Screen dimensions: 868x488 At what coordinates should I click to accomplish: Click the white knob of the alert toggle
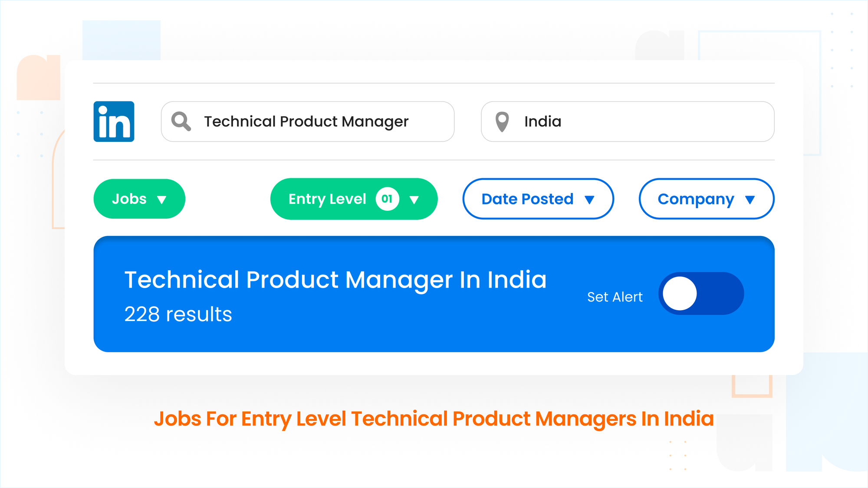click(x=680, y=294)
